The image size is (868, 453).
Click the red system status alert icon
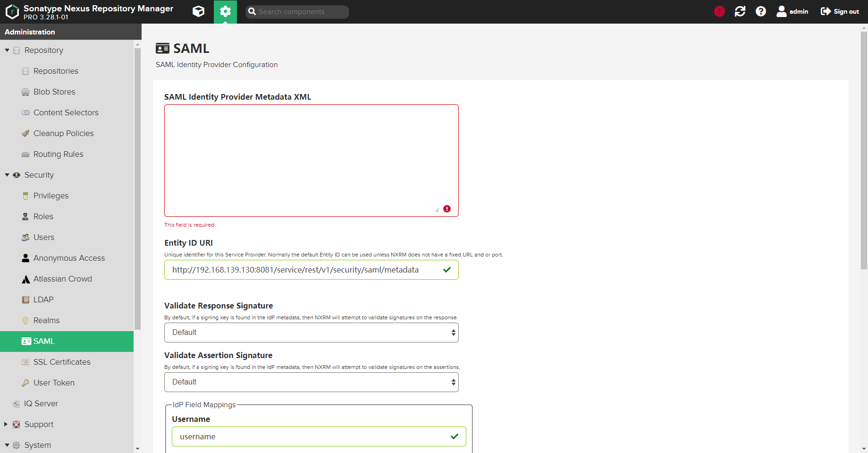click(719, 11)
